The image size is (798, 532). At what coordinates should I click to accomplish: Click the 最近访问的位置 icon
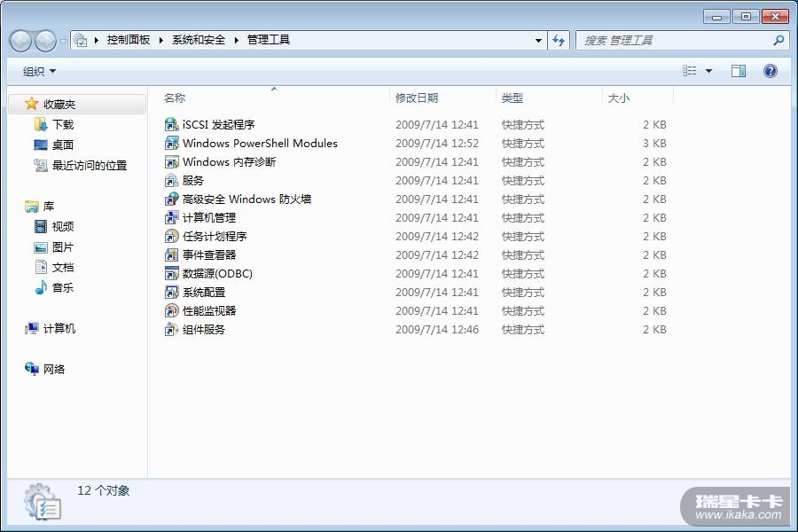click(40, 165)
